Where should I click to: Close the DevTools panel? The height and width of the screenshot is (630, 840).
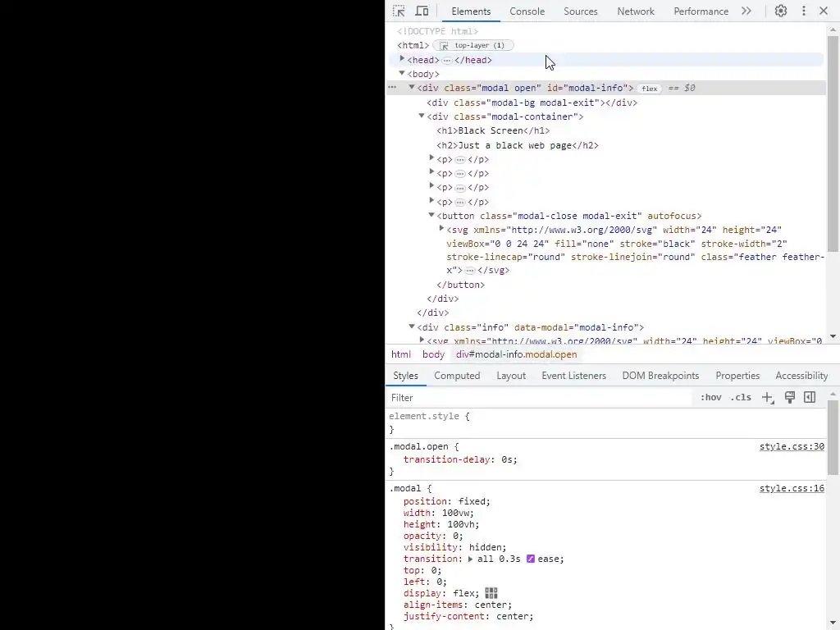[824, 11]
